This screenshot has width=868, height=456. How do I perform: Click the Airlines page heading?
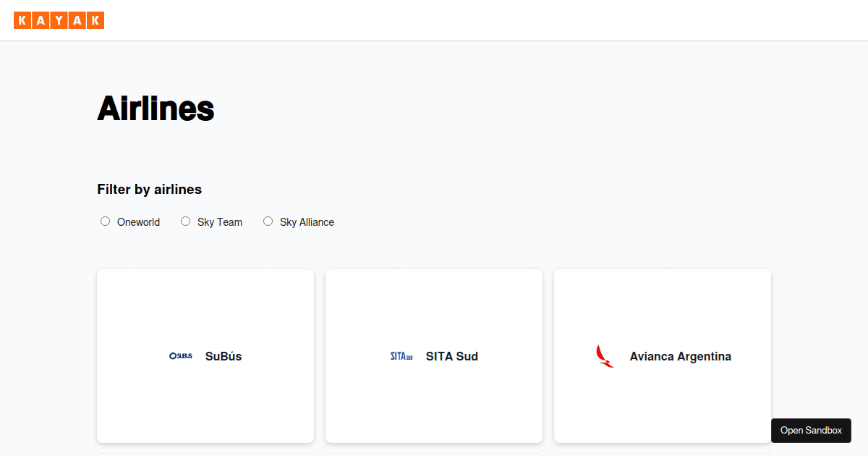156,109
